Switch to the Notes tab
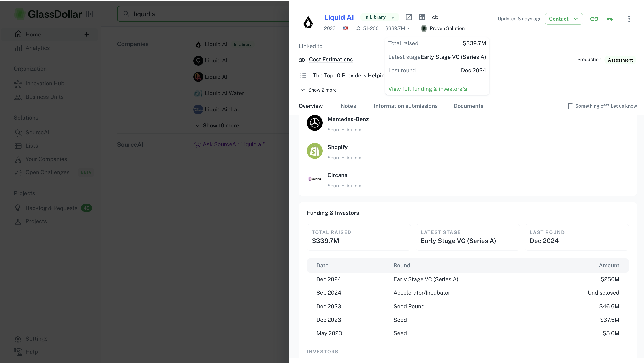Viewport: 644px width, 363px height. [348, 106]
